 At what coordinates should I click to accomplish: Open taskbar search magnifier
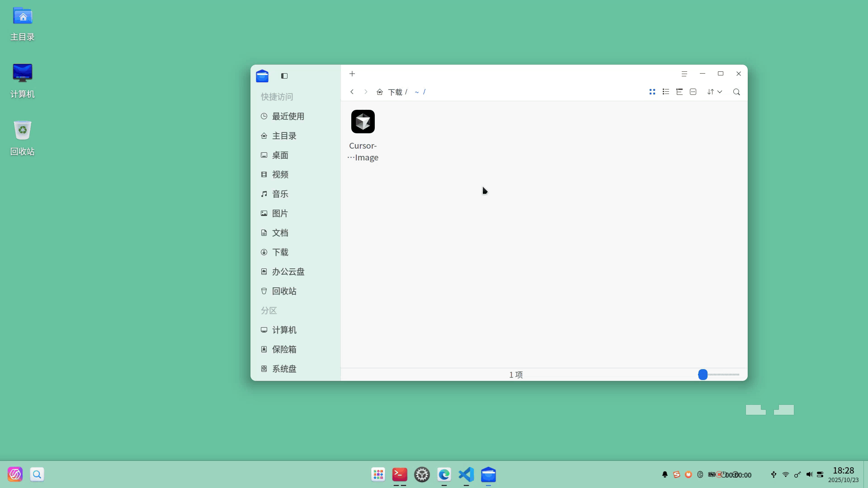coord(37,474)
